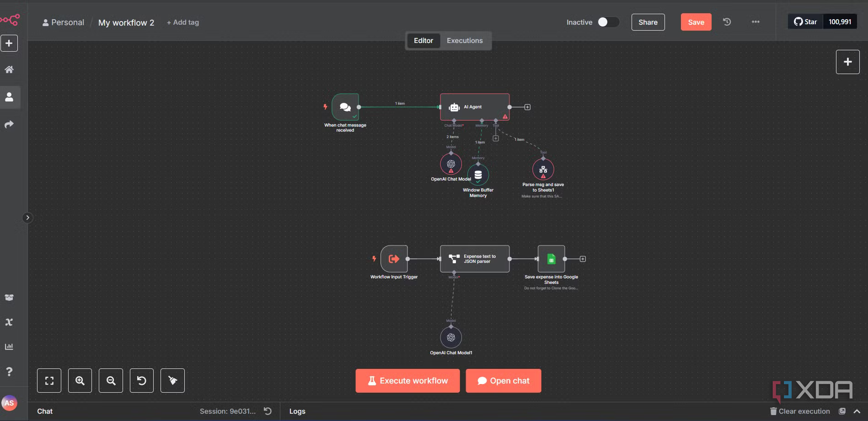Select the Workflow Input Trigger node
Viewport: 868px width, 421px height.
tap(394, 259)
